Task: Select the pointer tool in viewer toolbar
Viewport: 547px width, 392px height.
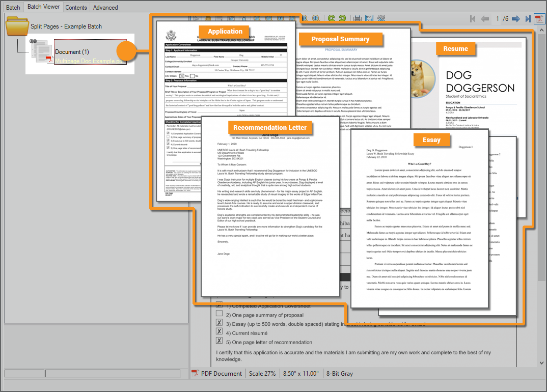Action: point(196,18)
